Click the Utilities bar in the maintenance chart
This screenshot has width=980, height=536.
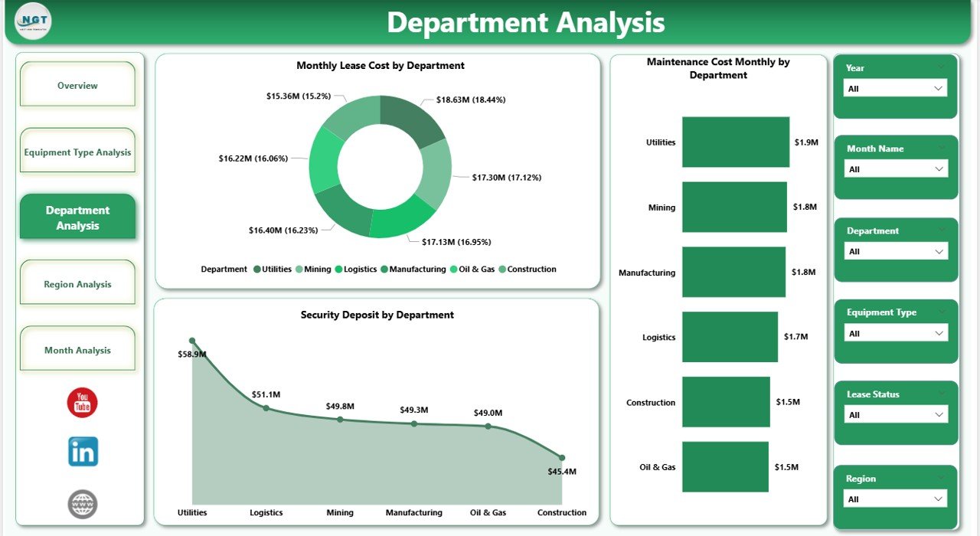point(735,142)
